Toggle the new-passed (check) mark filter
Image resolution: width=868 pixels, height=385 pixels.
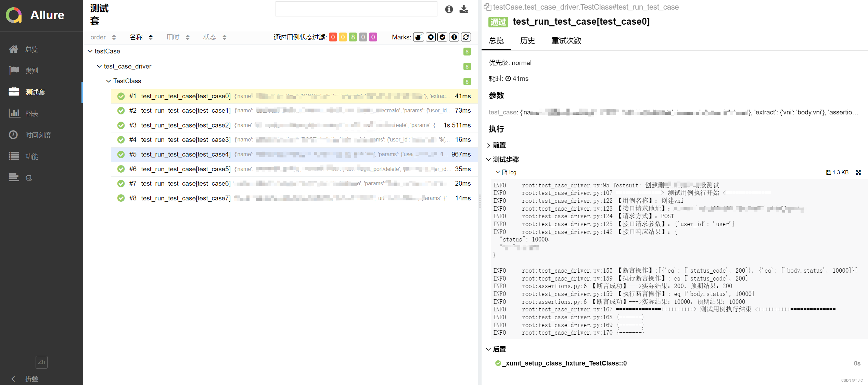point(443,37)
